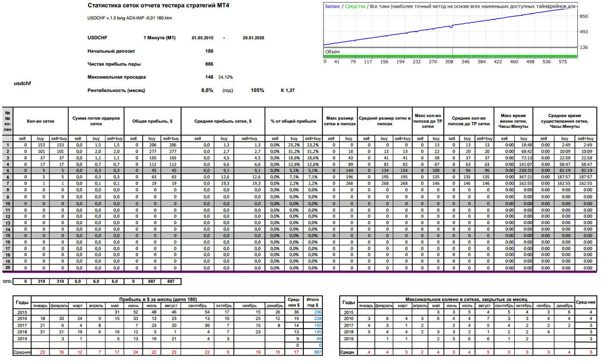
Task: Select the max grid lifetime cell 141:07
Action: tap(525, 164)
